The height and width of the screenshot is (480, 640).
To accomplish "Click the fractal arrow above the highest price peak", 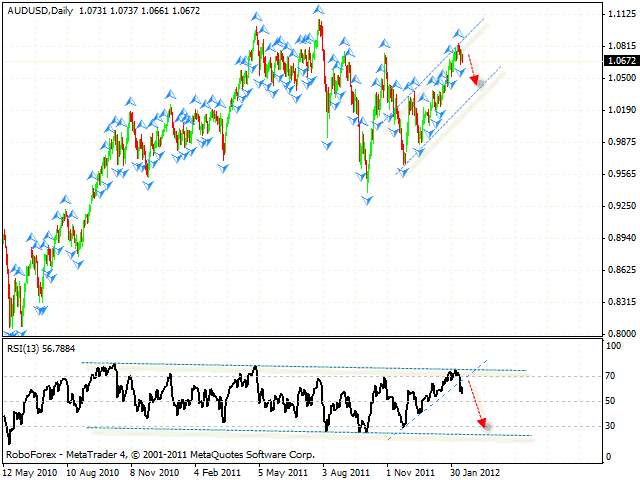I will pyautogui.click(x=318, y=12).
